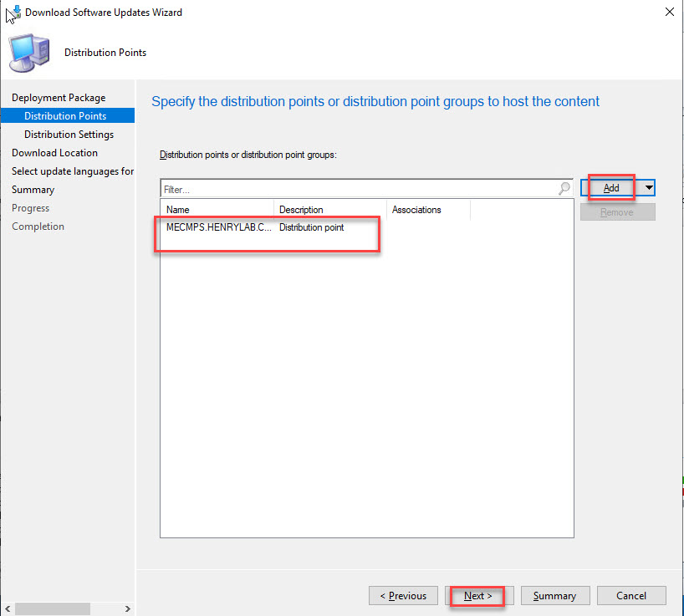Sort list by Name column header
The width and height of the screenshot is (684, 616).
click(x=217, y=210)
